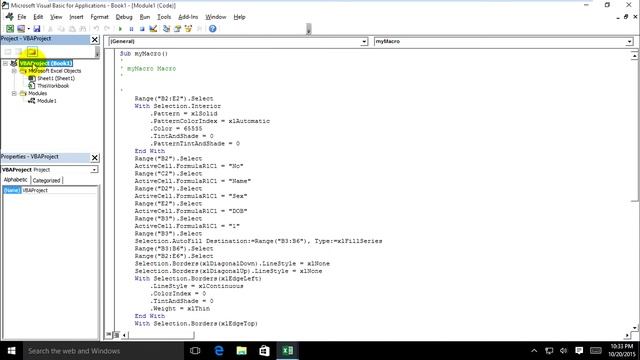Click code window scroll up arrow
Image resolution: width=640 pixels, height=360 pixels.
(634, 56)
